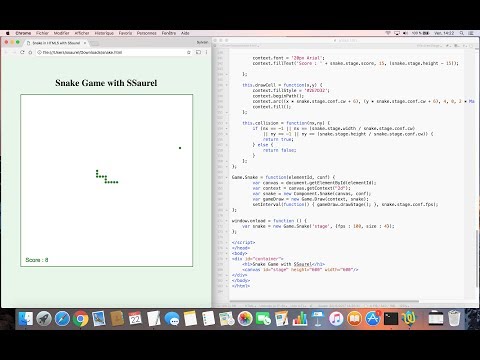Open the Messages bubble icon in the Dock
This screenshot has width=480, height=360.
pyautogui.click(x=172, y=319)
